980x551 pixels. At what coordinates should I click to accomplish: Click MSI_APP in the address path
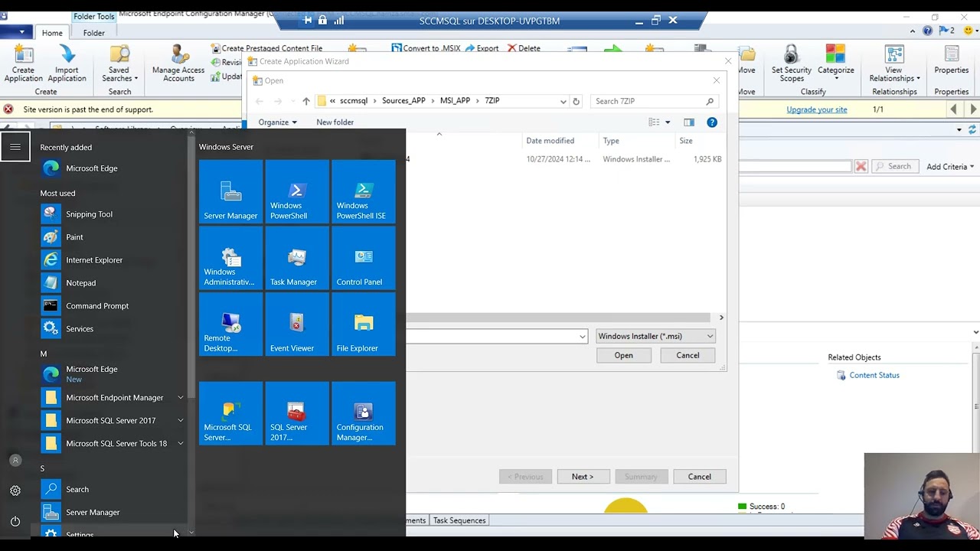click(x=455, y=101)
